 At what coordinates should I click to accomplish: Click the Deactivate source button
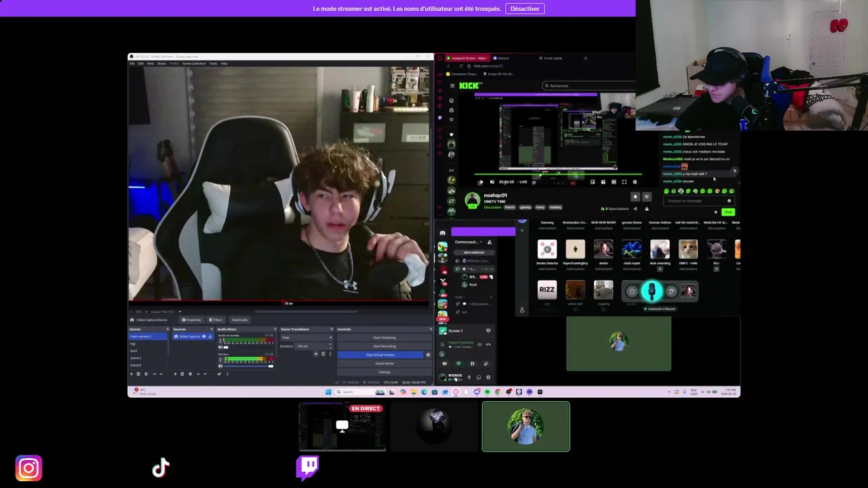click(239, 320)
